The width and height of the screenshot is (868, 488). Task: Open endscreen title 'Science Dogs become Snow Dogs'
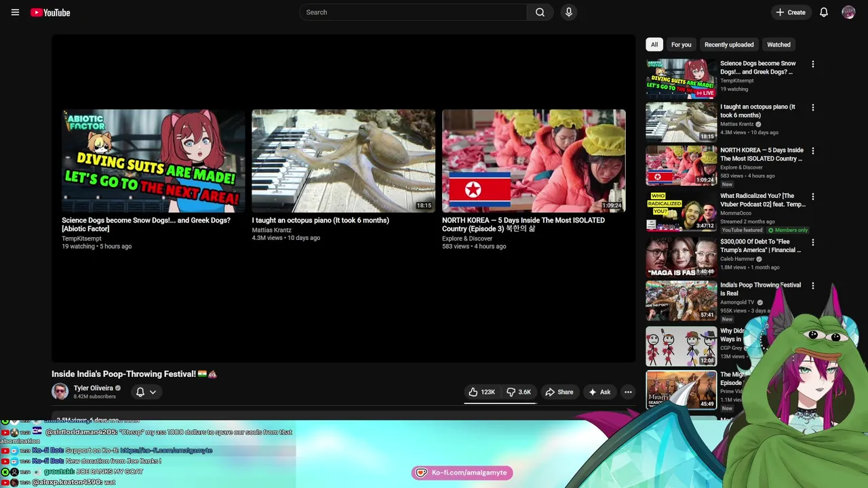(146, 224)
